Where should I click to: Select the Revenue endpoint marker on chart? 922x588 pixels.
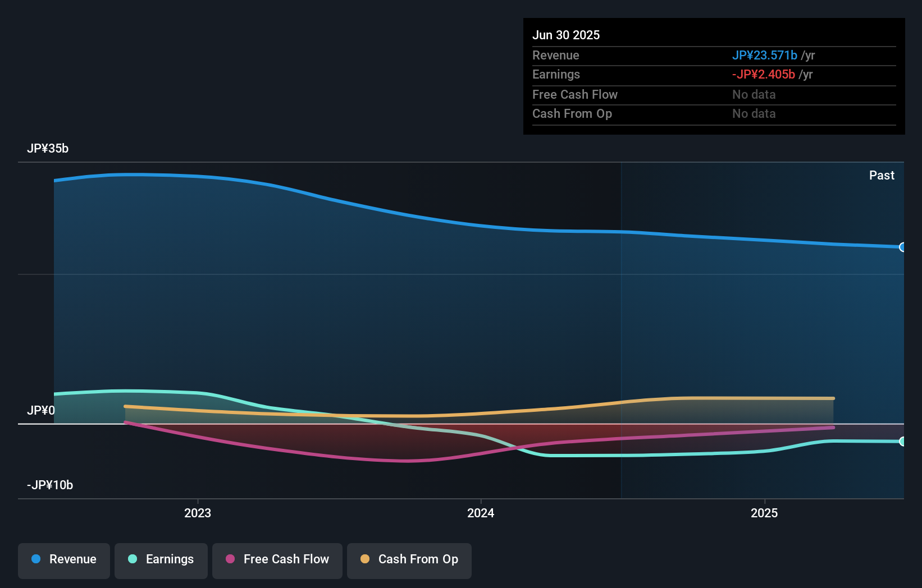903,247
